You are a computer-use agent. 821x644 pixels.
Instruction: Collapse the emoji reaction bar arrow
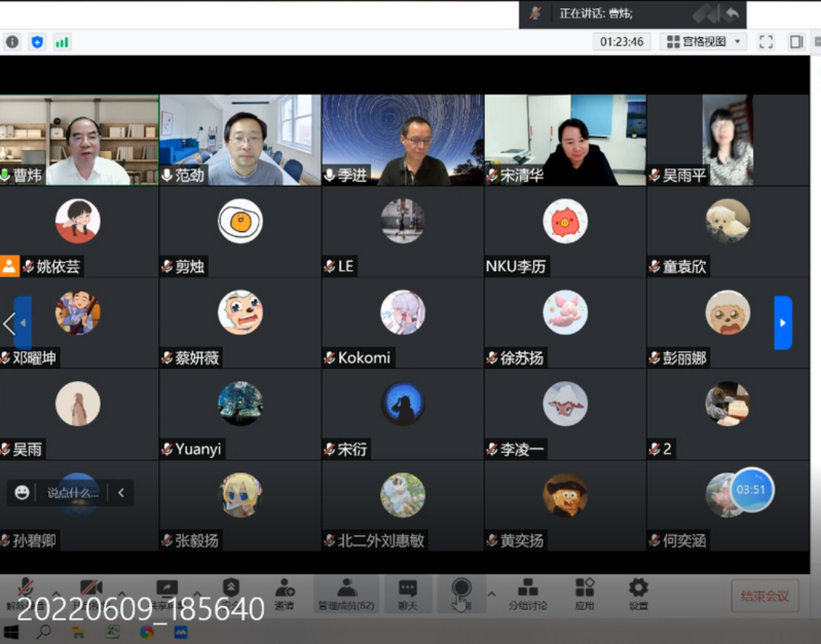(x=121, y=493)
